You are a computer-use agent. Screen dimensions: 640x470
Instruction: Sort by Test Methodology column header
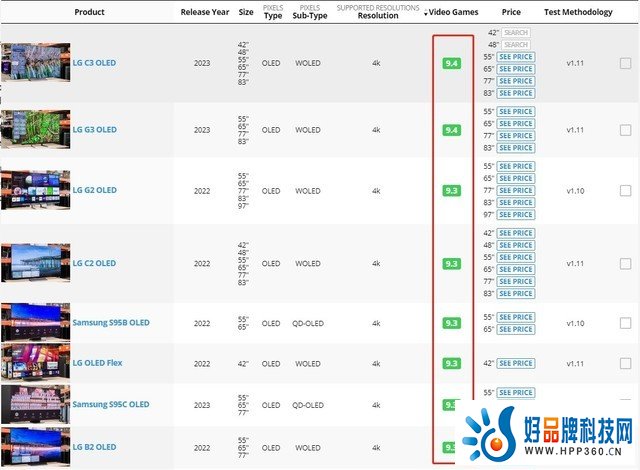[x=578, y=12]
